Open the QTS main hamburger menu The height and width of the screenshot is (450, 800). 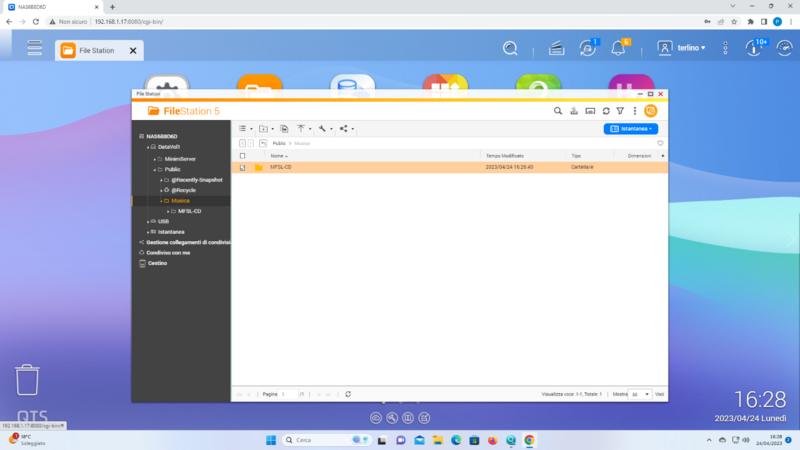coord(35,48)
